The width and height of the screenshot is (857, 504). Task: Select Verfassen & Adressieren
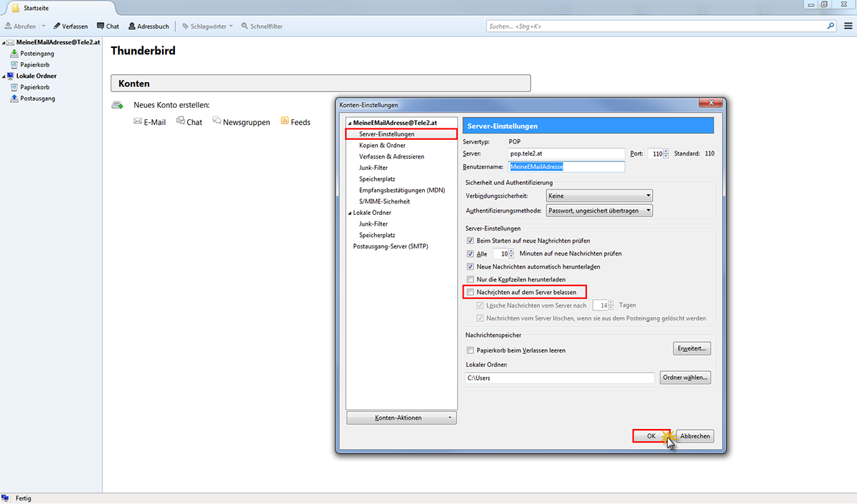coord(392,156)
